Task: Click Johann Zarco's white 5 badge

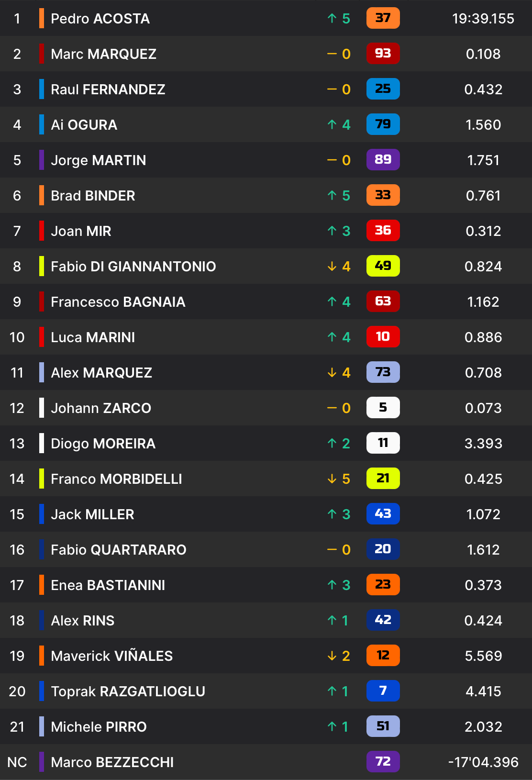Action: (383, 408)
